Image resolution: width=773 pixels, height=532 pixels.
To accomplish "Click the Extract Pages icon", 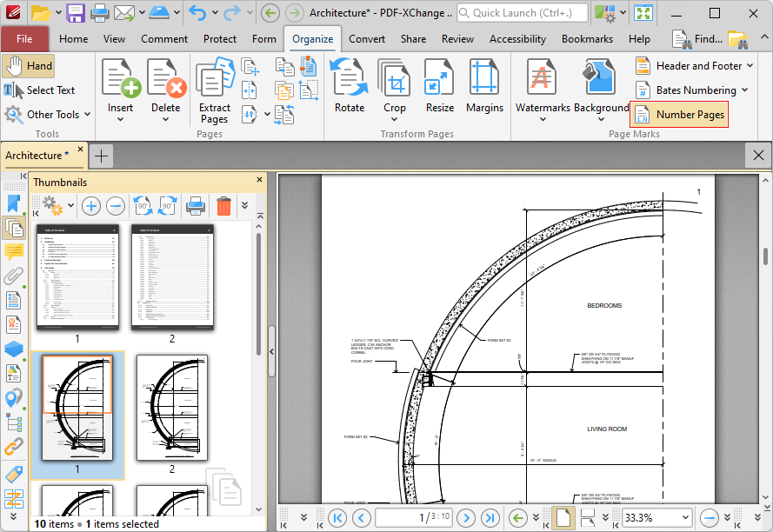I will 215,90.
